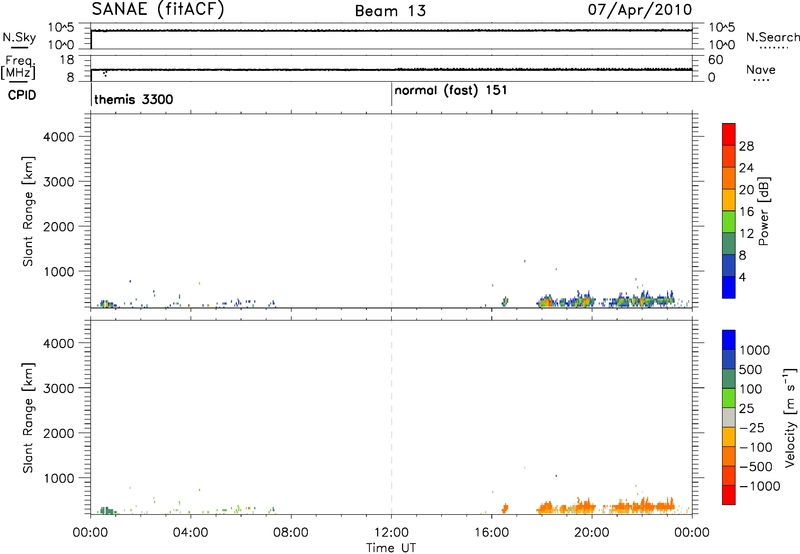Click the "−1000" tick on Velocity colorbar
800x554 pixels.
click(759, 486)
